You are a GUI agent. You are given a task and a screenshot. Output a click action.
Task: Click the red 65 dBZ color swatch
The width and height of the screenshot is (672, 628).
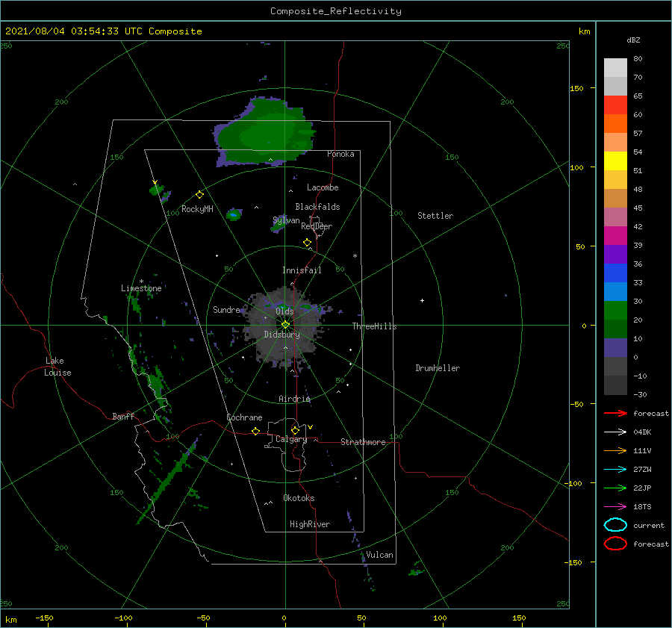click(x=615, y=105)
